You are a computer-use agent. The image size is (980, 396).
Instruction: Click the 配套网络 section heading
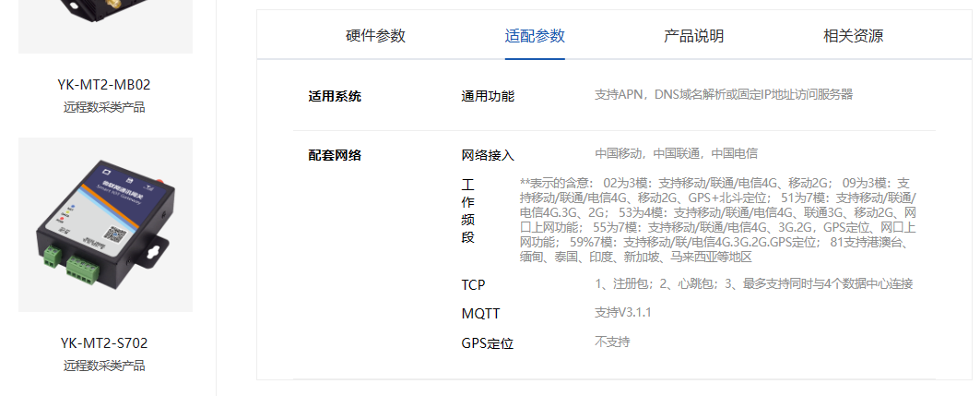(335, 154)
